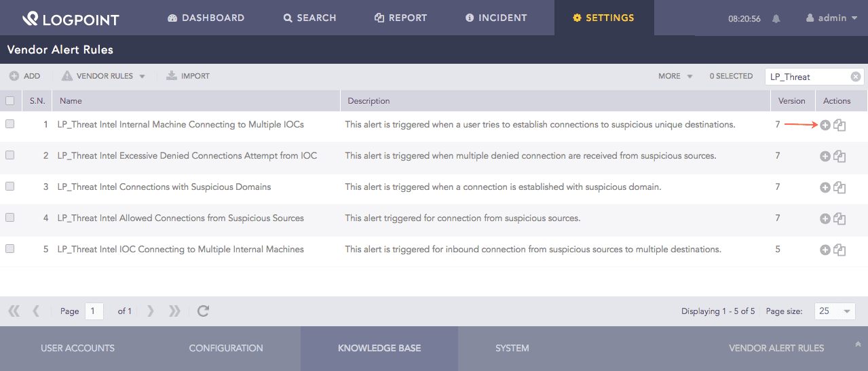The height and width of the screenshot is (371, 868).
Task: Refresh the alert rules list
Action: coord(203,311)
